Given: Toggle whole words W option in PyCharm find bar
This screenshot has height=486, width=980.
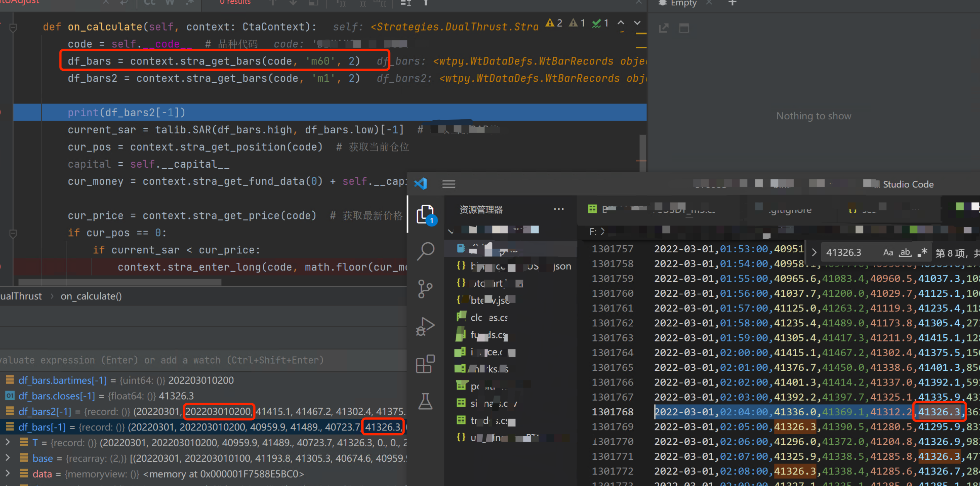Looking at the screenshot, I should 170,3.
